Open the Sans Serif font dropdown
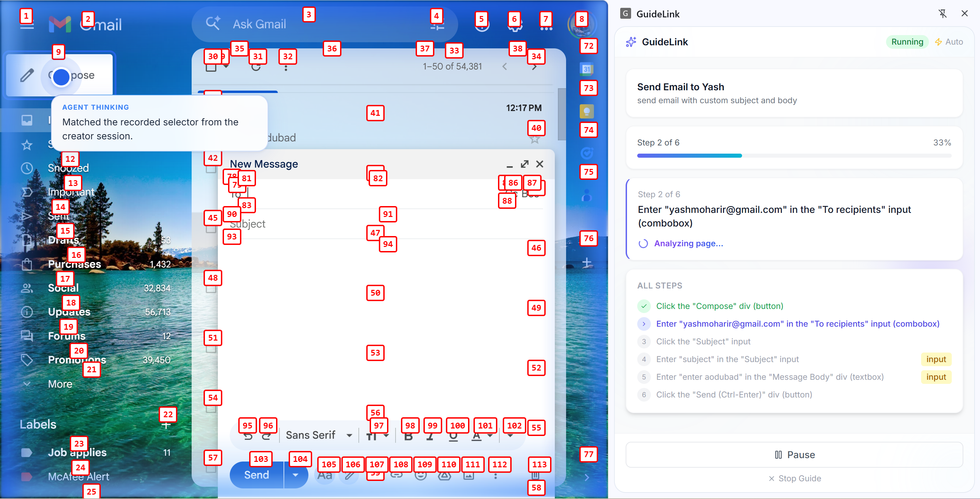Viewport: 980px width, 499px height. [318, 435]
